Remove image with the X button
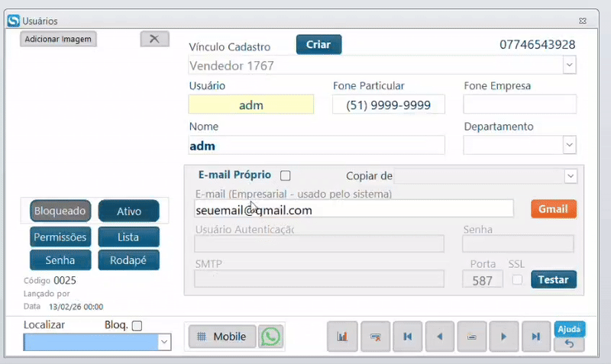Screen dimensions: 611x364 (x=155, y=39)
